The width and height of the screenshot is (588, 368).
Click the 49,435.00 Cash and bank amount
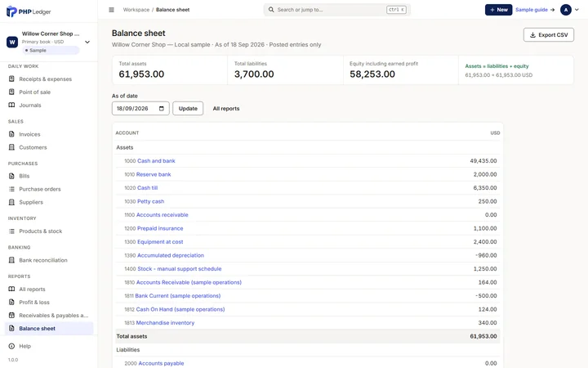[483, 161]
